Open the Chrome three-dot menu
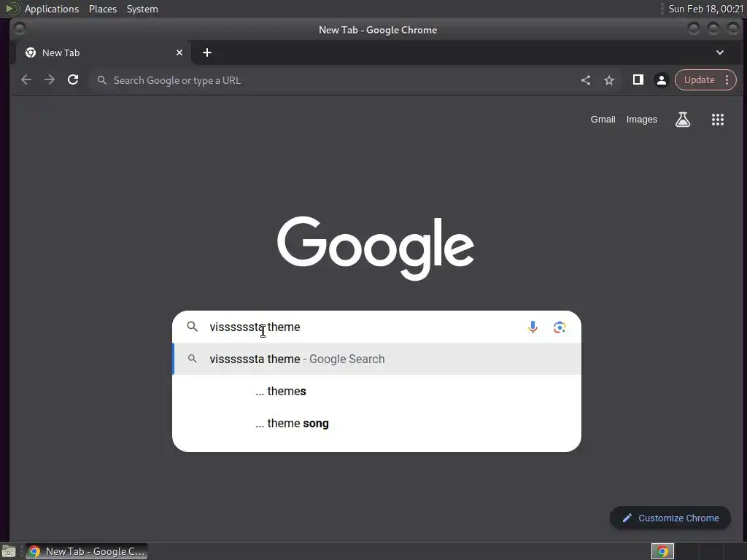Image resolution: width=747 pixels, height=560 pixels. click(727, 80)
